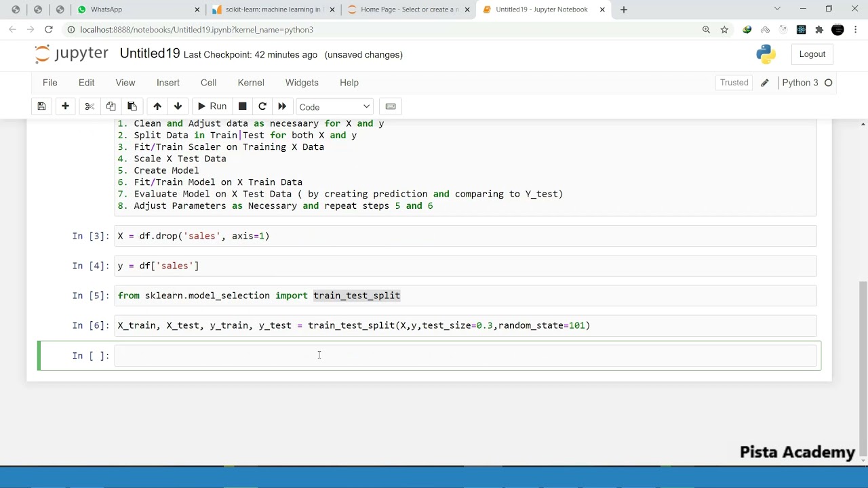Viewport: 868px width, 488px height.
Task: Open the View menu
Action: point(125,83)
